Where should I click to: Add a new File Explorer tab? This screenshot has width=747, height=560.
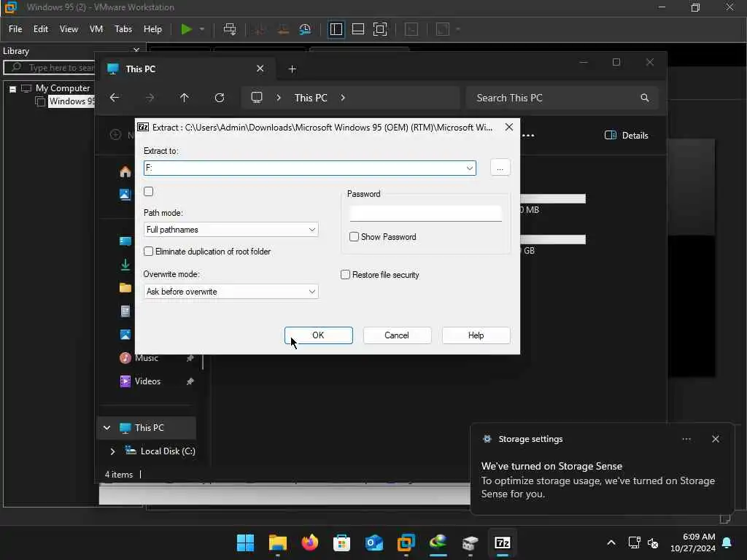click(292, 69)
